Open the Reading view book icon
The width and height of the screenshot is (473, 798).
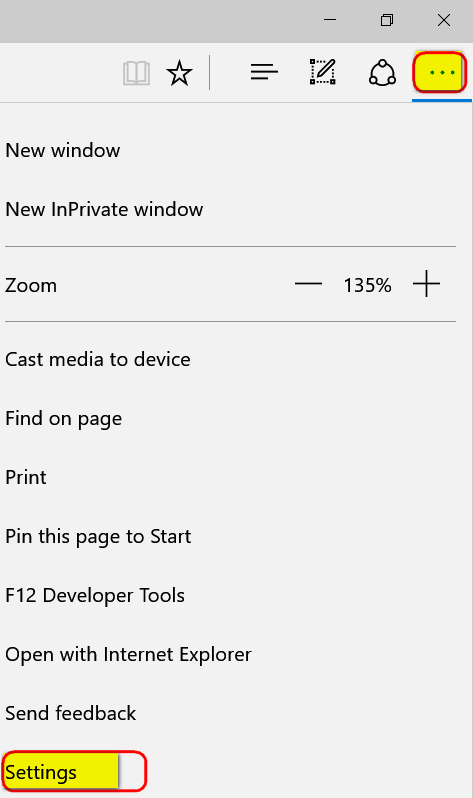point(136,73)
